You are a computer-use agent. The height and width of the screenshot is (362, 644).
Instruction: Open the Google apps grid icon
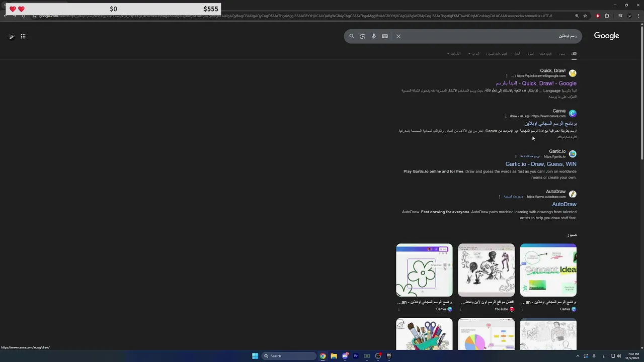click(x=23, y=36)
